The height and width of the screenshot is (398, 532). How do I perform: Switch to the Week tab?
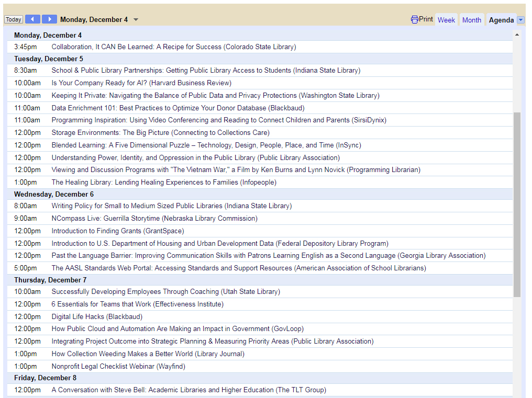[x=446, y=20]
